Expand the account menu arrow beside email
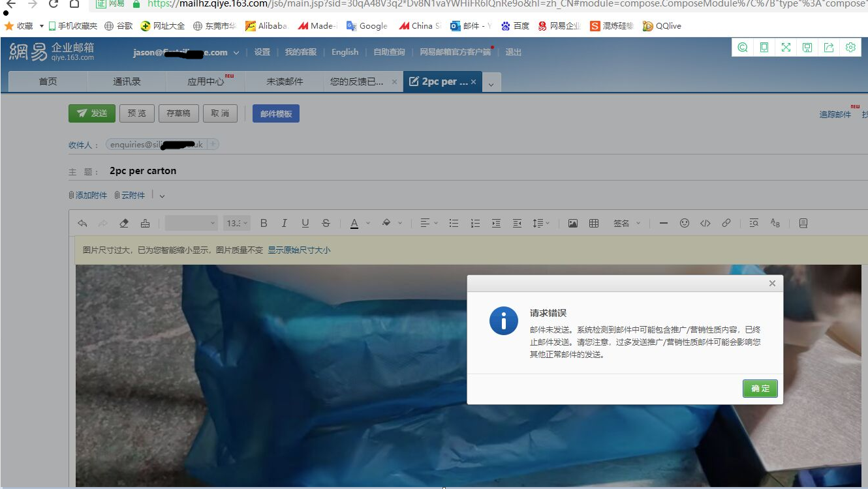868x489 pixels. (x=236, y=53)
